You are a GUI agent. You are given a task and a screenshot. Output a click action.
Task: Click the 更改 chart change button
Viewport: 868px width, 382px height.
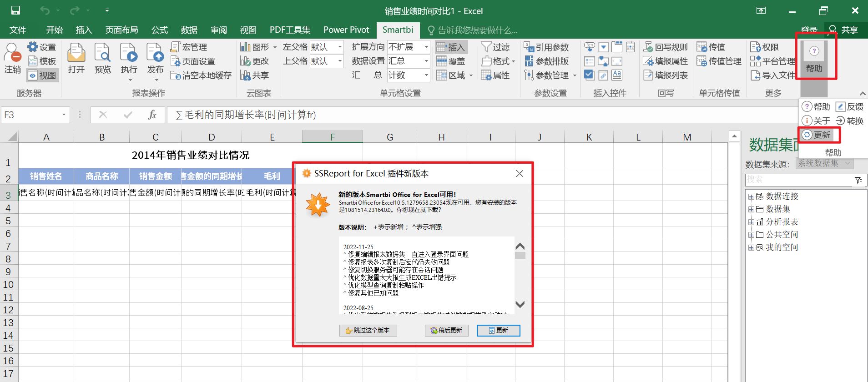(255, 61)
